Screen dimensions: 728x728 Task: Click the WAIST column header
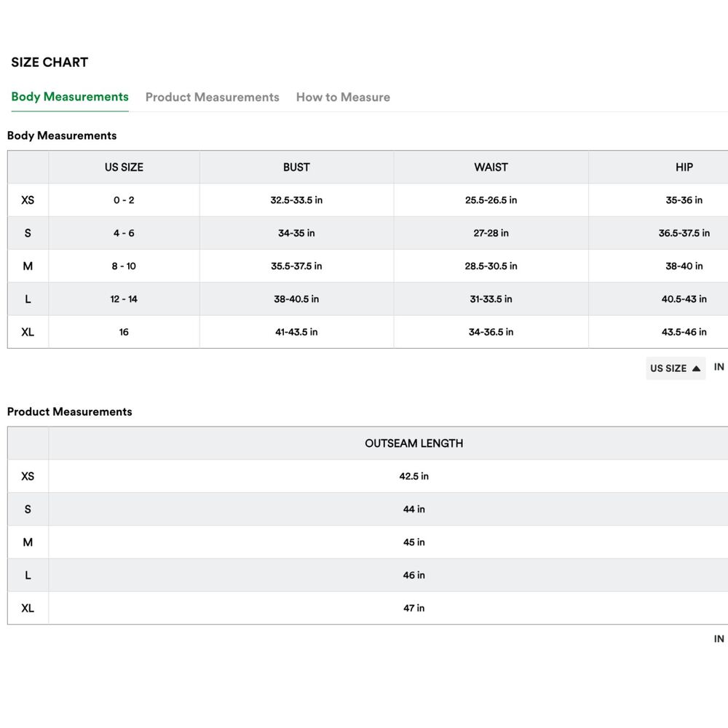491,167
